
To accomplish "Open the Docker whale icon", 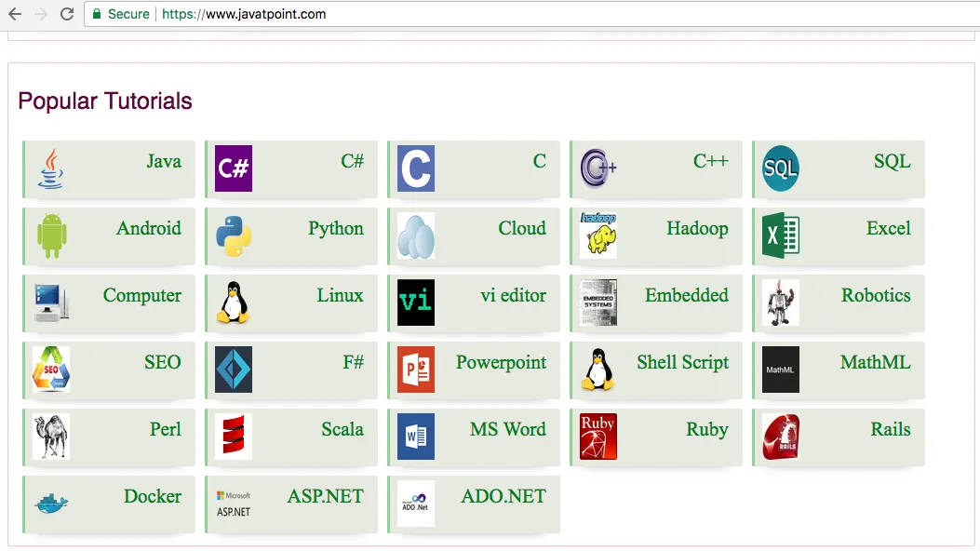I will 51,503.
